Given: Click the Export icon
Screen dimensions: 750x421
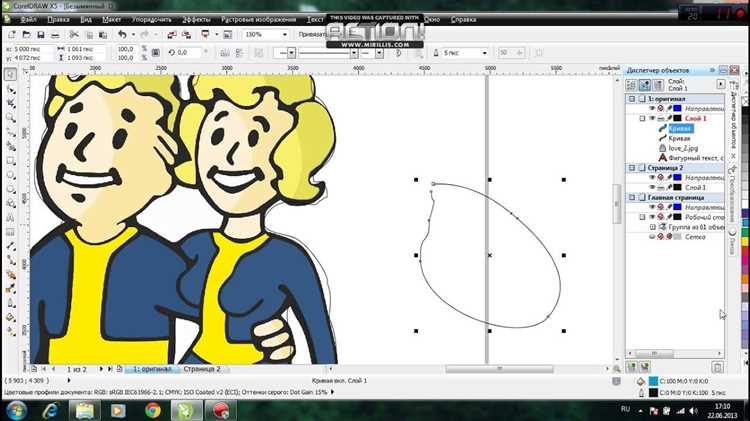Looking at the screenshot, I should pyautogui.click(x=187, y=35).
